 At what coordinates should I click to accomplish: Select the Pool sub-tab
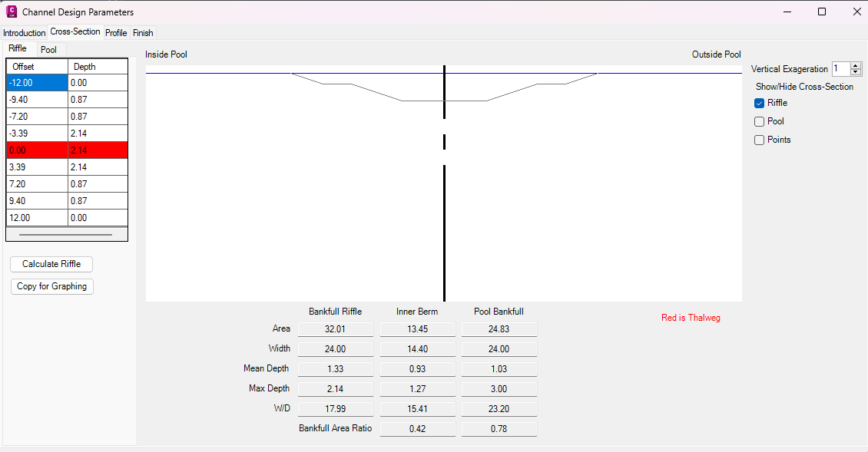48,50
